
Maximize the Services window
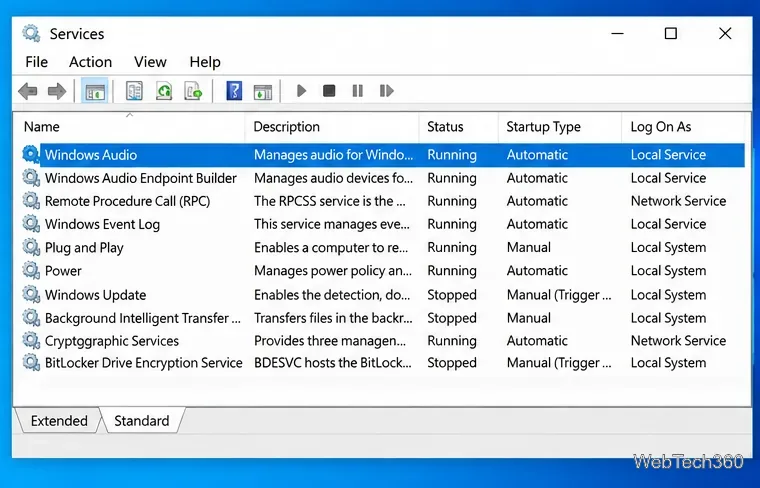(671, 33)
